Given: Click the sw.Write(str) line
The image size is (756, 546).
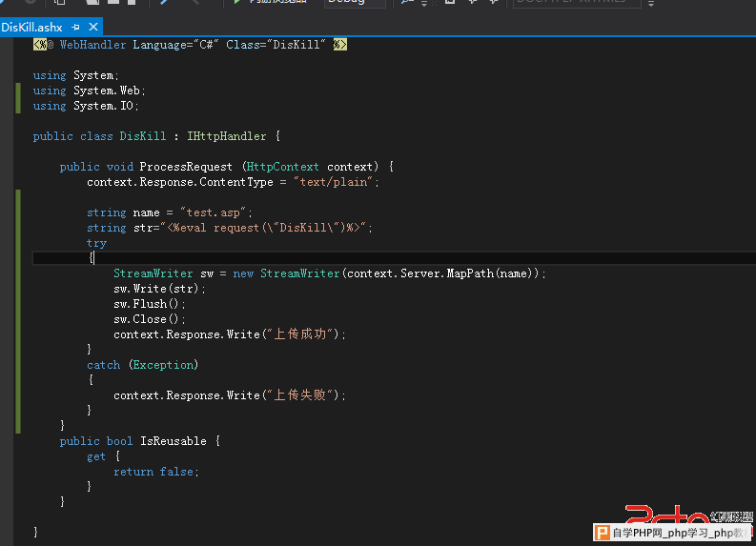Looking at the screenshot, I should 159,289.
